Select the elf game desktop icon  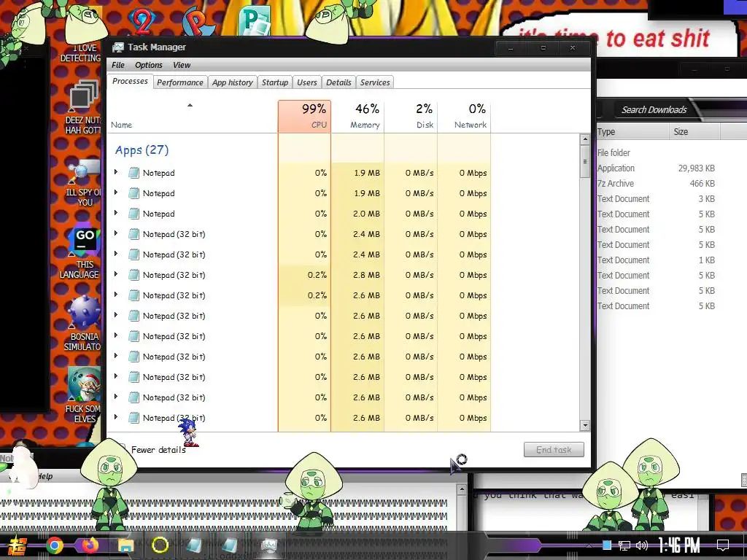click(x=84, y=394)
